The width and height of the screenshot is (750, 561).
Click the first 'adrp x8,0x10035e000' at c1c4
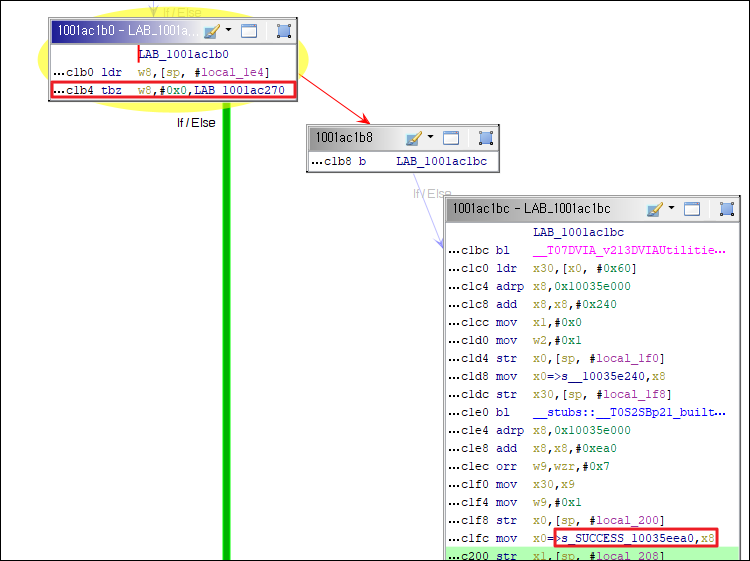(x=539, y=286)
